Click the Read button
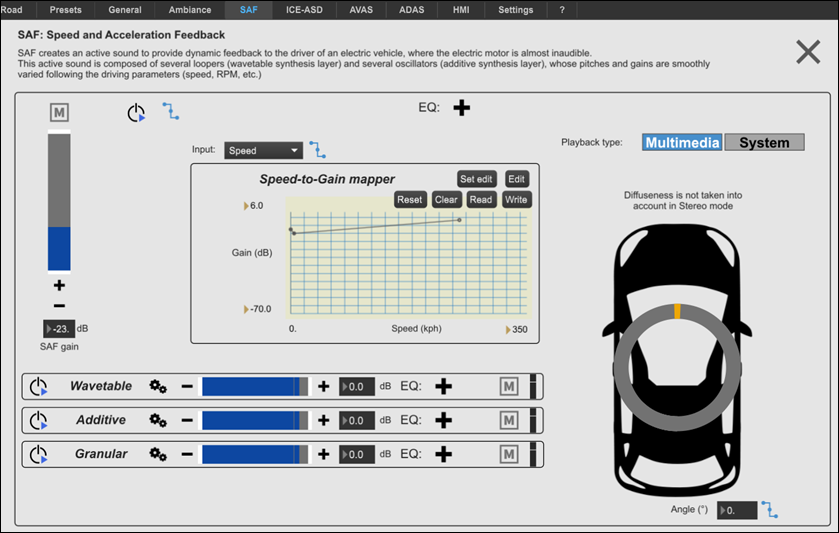The image size is (839, 533). tap(480, 200)
